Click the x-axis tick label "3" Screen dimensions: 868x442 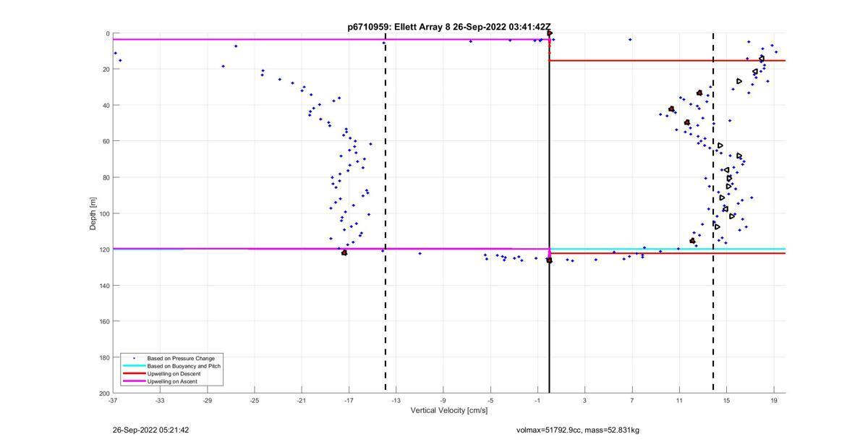click(x=584, y=400)
